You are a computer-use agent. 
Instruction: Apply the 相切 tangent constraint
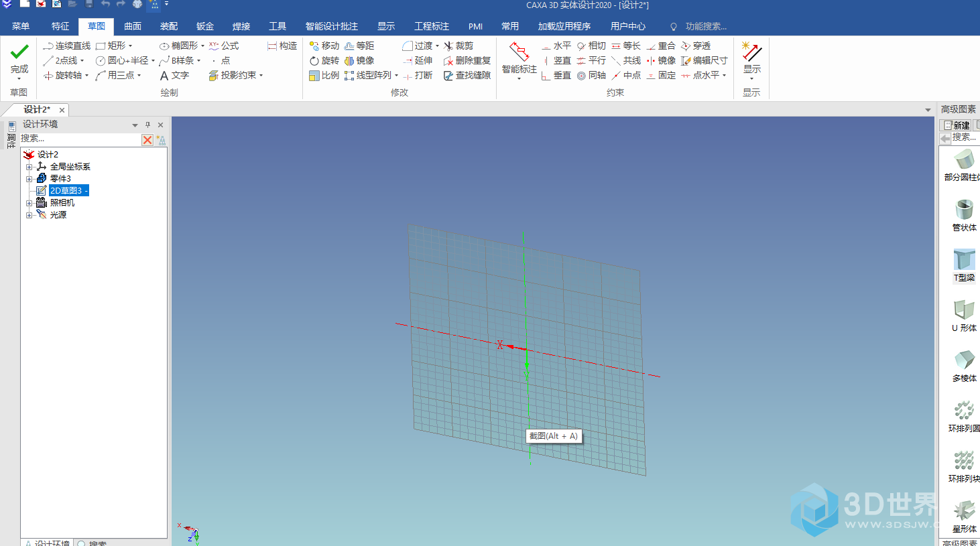591,46
